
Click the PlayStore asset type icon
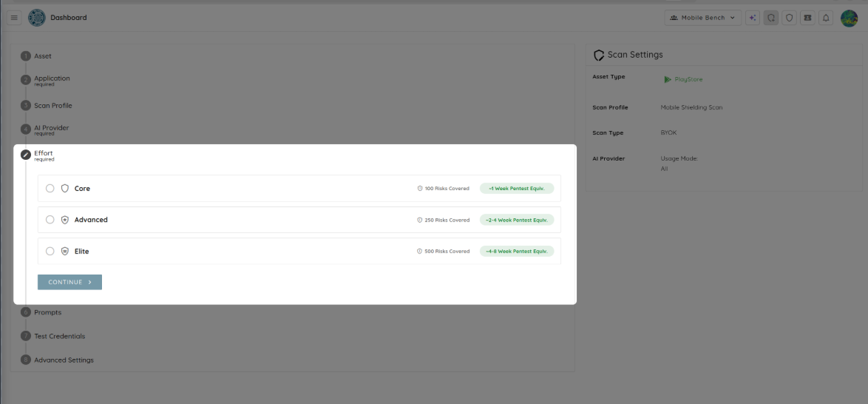click(x=667, y=79)
